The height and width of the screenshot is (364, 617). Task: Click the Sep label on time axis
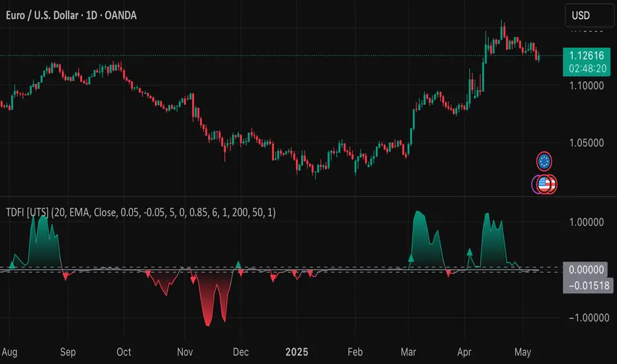pyautogui.click(x=68, y=352)
